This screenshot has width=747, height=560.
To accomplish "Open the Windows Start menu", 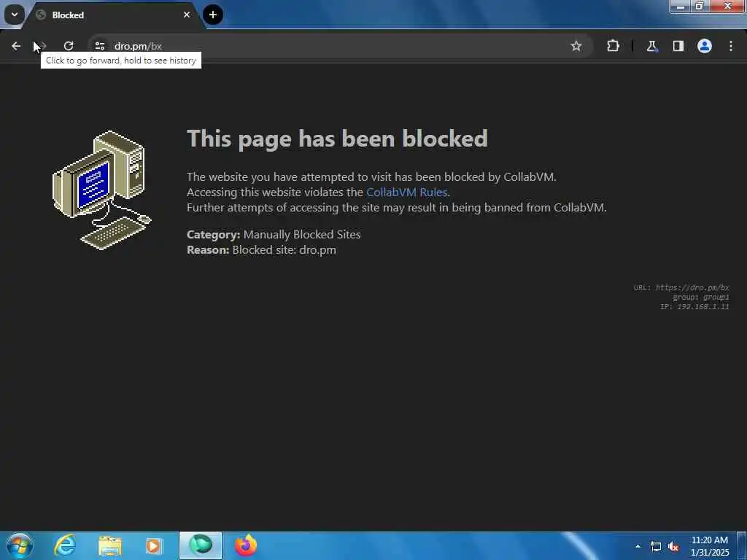I will [20, 545].
